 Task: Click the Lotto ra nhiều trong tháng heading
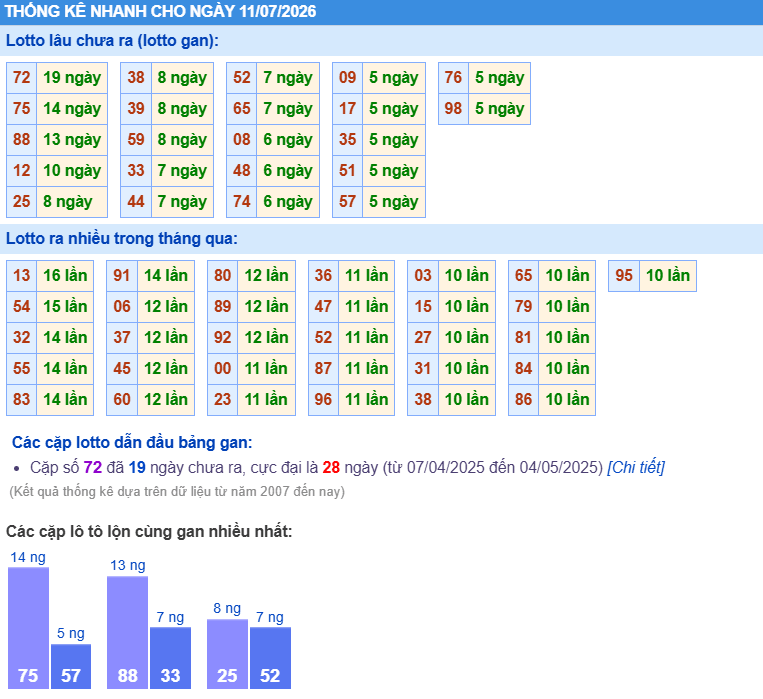coord(122,239)
